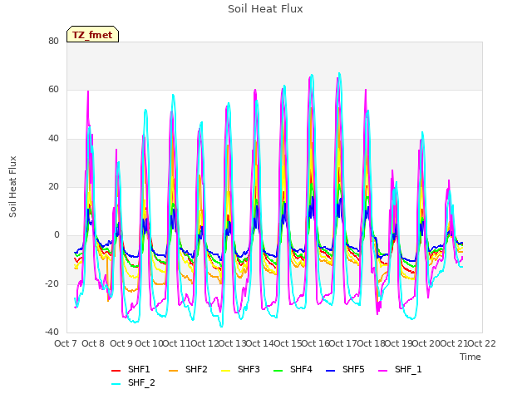The width and height of the screenshot is (532, 399).
Task: Toggle the SHF2 legend entry
Action: tap(188, 369)
